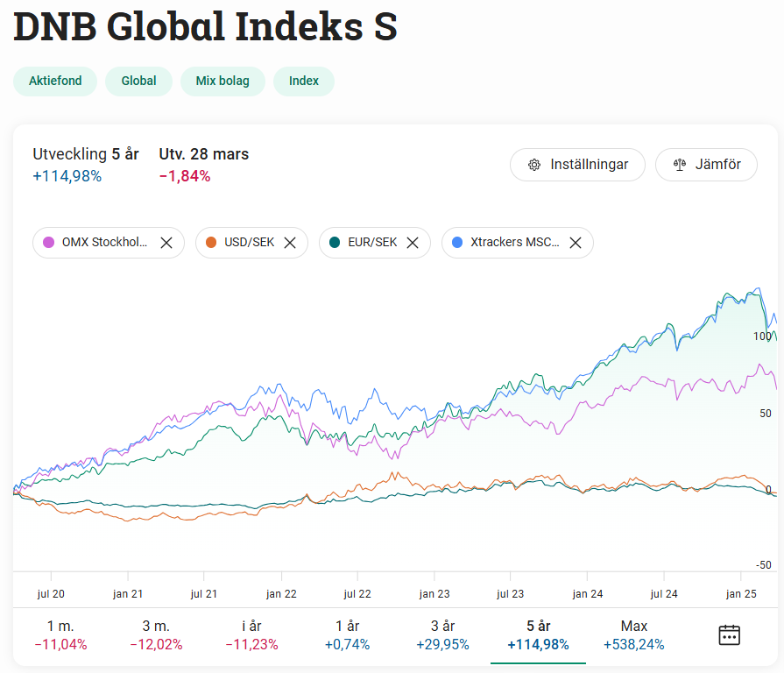Select the Max time range
Viewport: 784px width, 673px height.
(633, 635)
